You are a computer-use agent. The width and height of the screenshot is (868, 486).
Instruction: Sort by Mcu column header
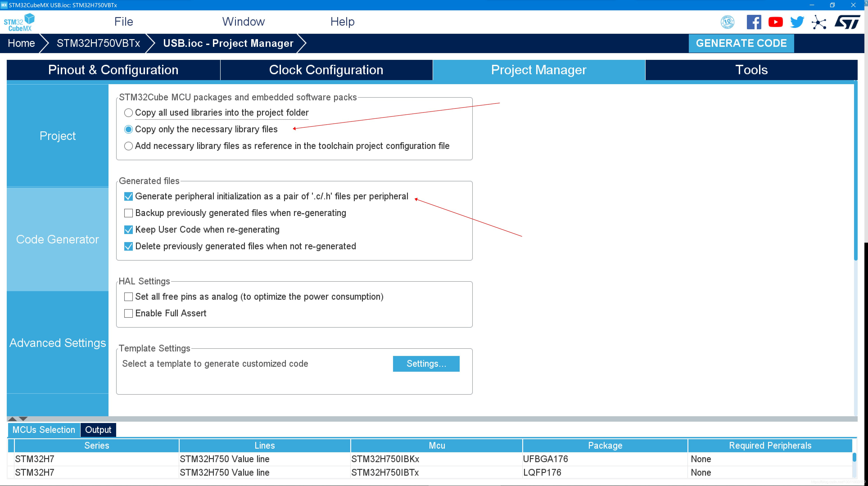437,445
